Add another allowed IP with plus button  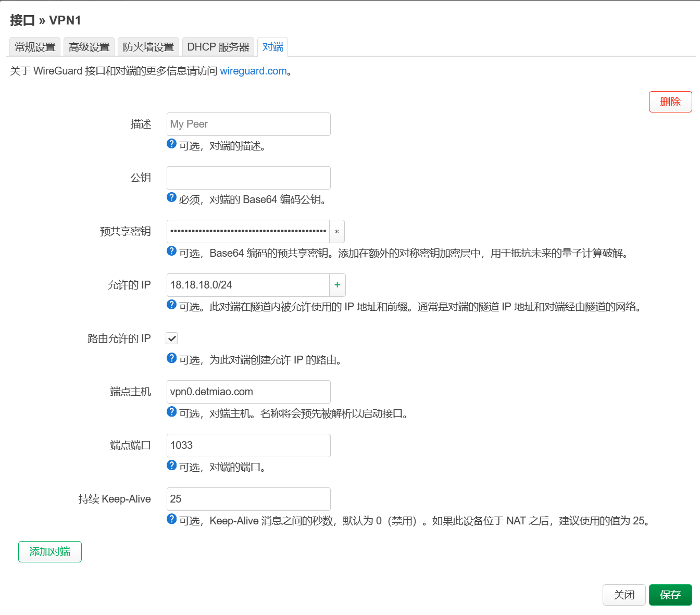[x=337, y=285]
